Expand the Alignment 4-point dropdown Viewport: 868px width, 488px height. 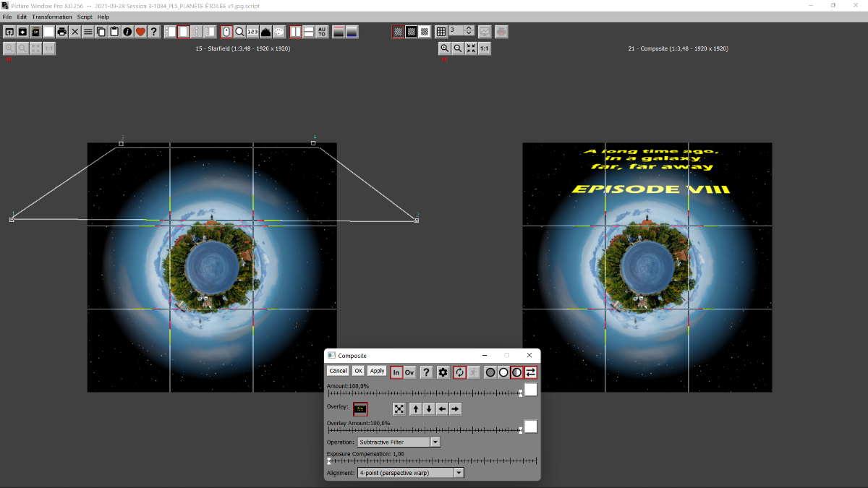point(410,473)
